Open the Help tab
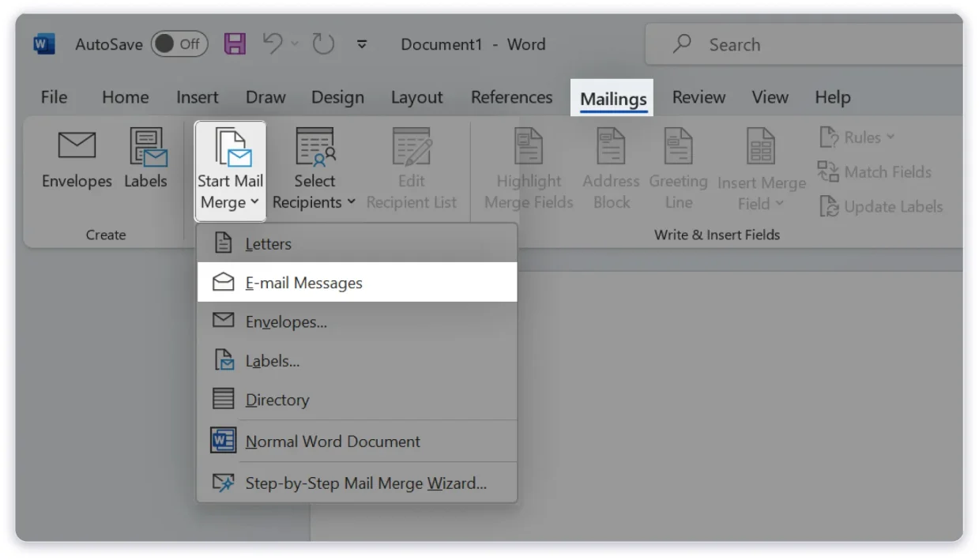Image resolution: width=979 pixels, height=560 pixels. (x=832, y=97)
